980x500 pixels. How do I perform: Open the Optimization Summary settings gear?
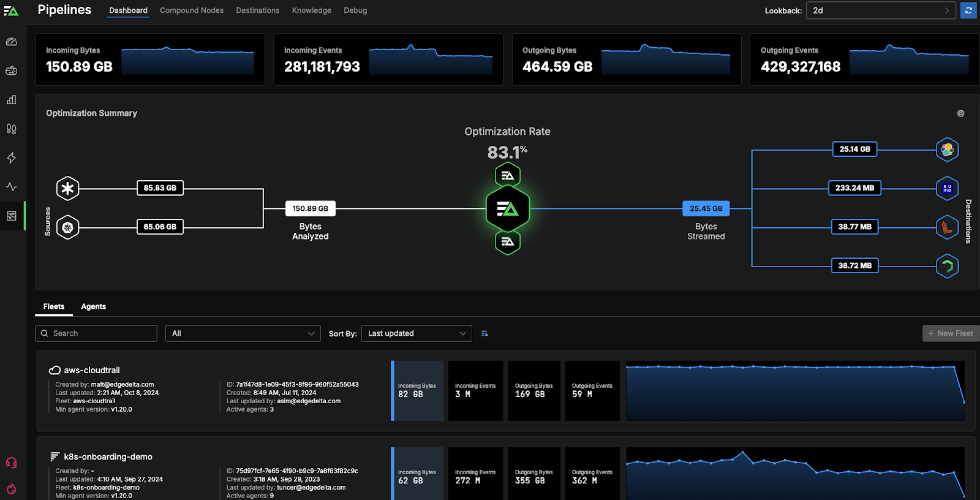pyautogui.click(x=960, y=113)
